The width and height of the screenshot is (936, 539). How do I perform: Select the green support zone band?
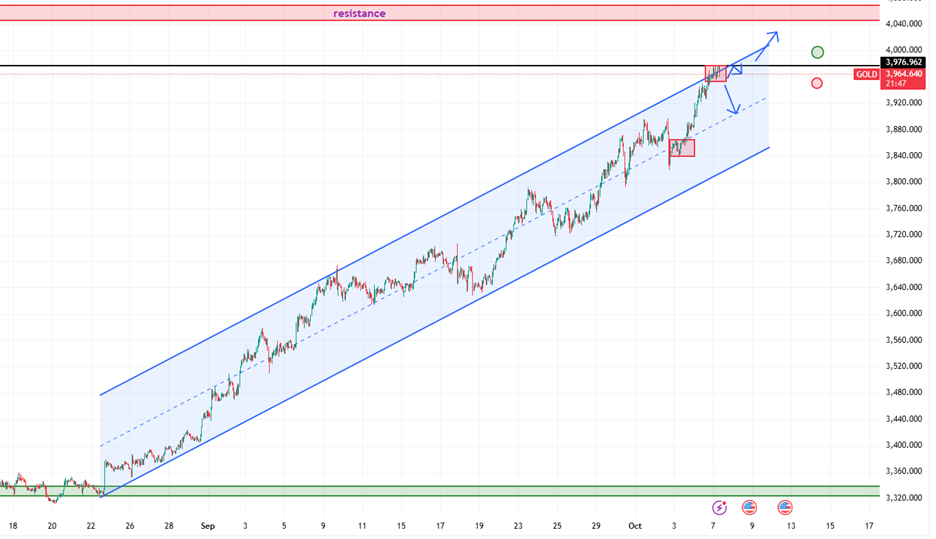pyautogui.click(x=500, y=490)
